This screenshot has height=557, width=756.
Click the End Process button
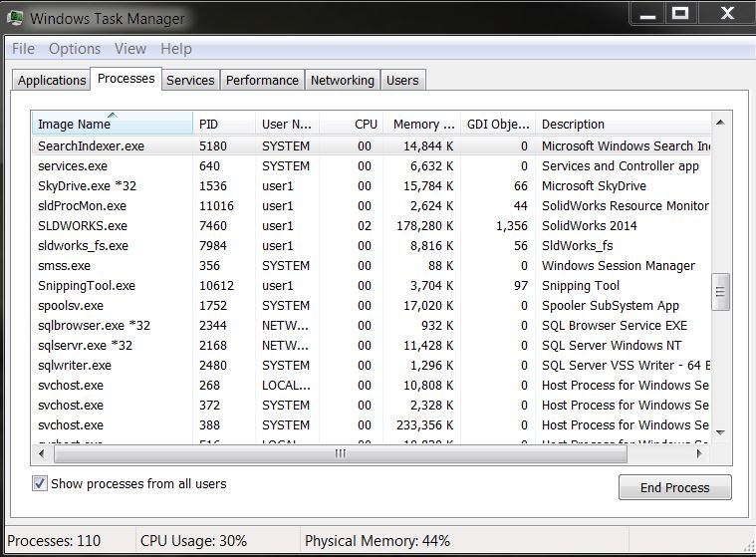click(674, 487)
